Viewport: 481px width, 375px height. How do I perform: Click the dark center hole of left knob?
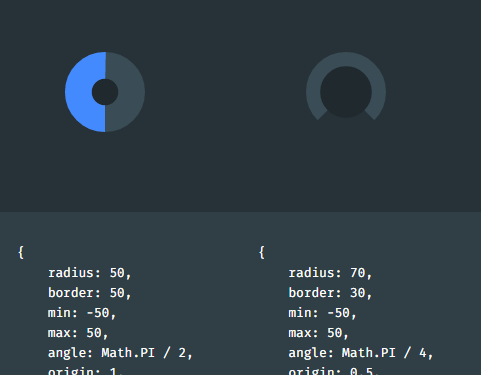point(105,92)
